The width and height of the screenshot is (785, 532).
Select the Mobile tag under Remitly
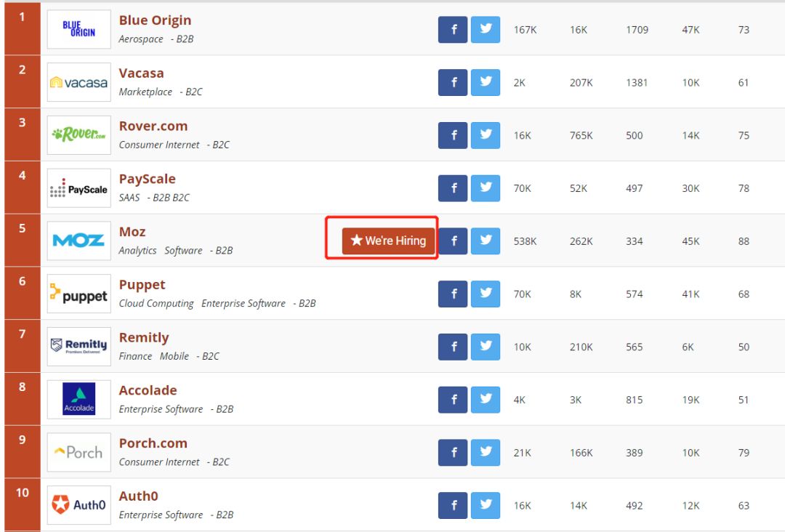[x=174, y=356]
